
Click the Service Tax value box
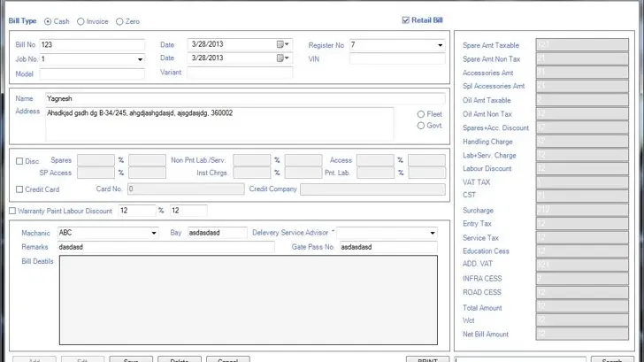(582, 237)
